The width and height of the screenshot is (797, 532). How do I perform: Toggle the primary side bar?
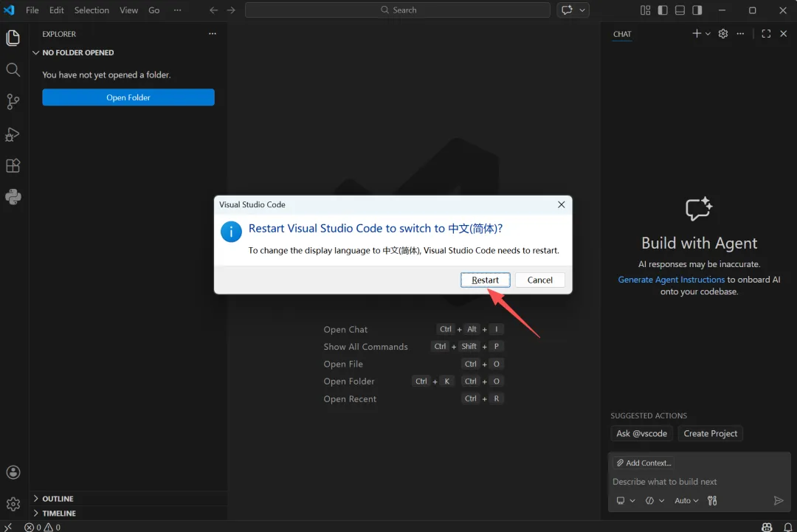click(663, 10)
